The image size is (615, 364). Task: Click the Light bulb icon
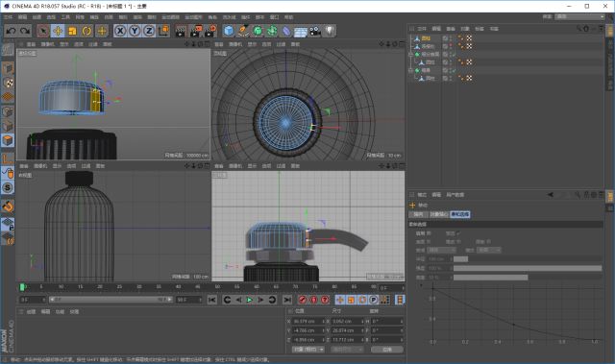[x=330, y=31]
